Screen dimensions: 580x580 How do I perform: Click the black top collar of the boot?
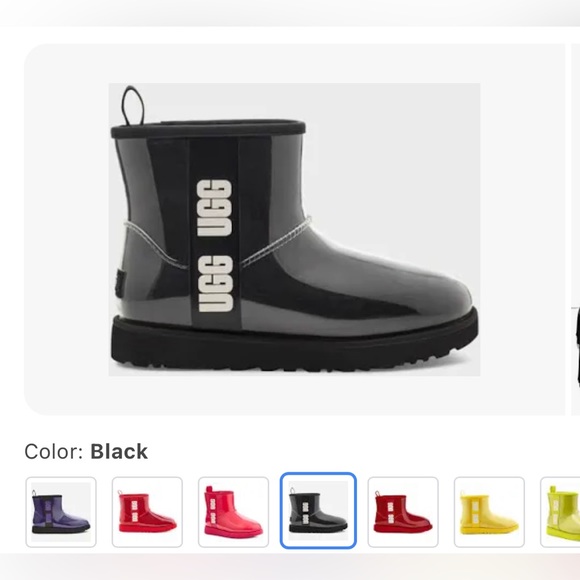(x=208, y=129)
